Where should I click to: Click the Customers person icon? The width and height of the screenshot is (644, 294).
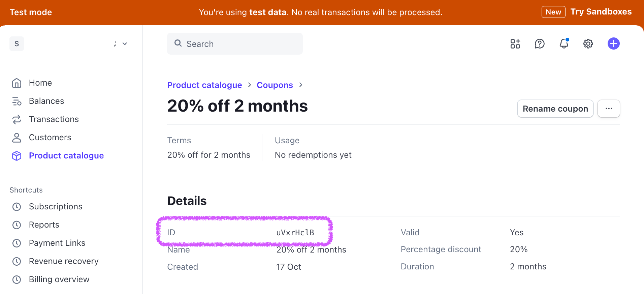click(17, 138)
